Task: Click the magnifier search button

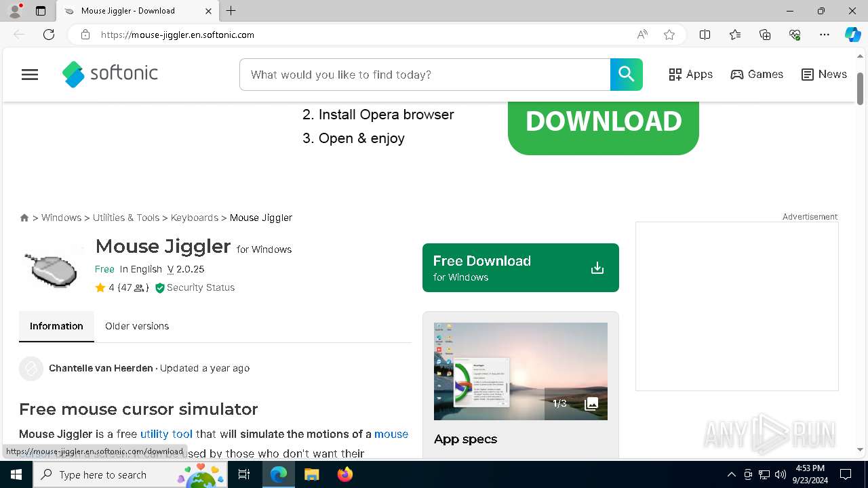Action: (x=626, y=75)
